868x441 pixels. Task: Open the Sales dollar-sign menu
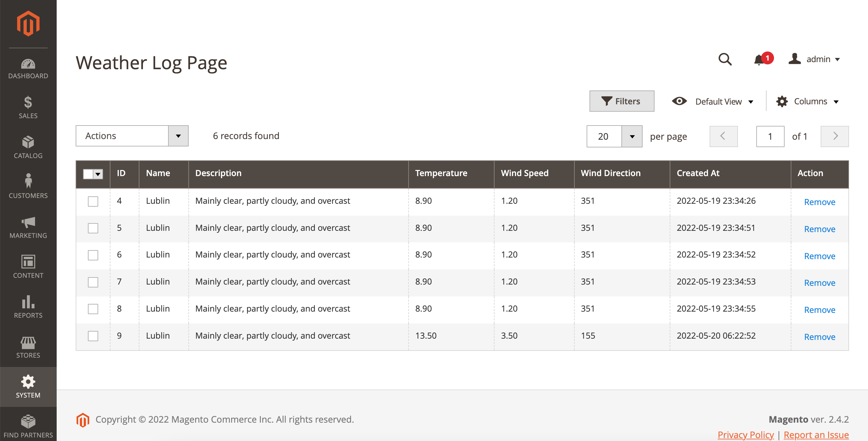coord(28,108)
